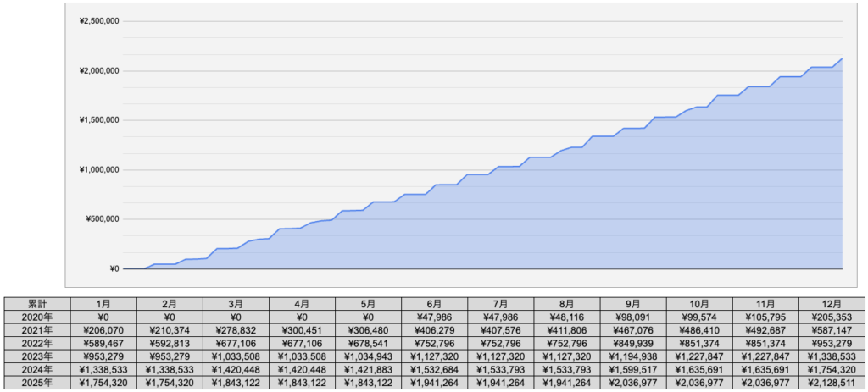The width and height of the screenshot is (868, 392).
Task: Select the cell with value ¥1,599,517
Action: 632,370
